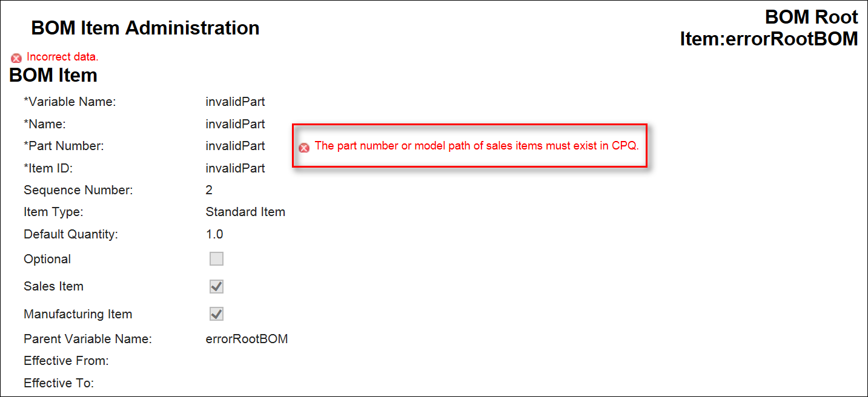Image resolution: width=868 pixels, height=397 pixels.
Task: Click the invalidPart value for Item ID
Action: [x=235, y=168]
